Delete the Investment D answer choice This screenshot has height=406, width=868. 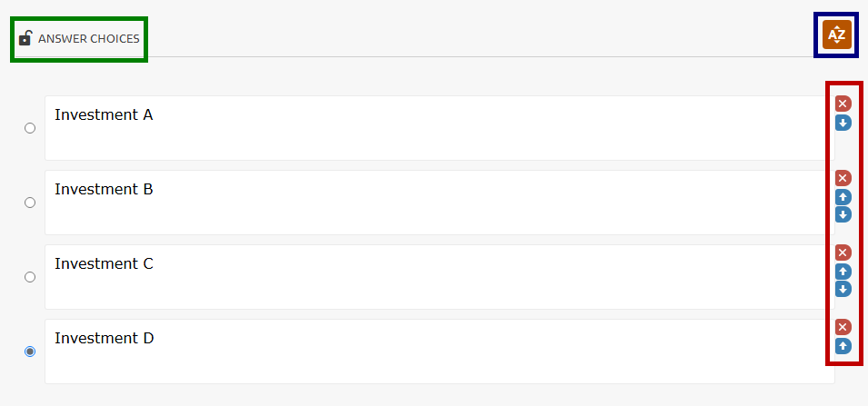(843, 327)
